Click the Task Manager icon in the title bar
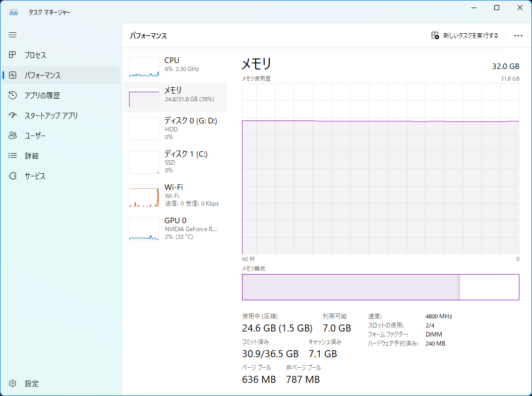The height and width of the screenshot is (396, 532). tap(13, 12)
